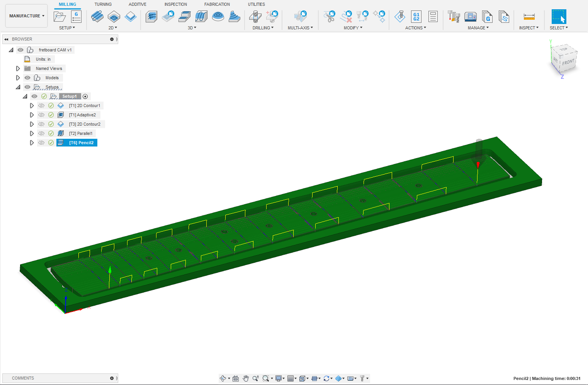Viewport: 588px width, 385px height.
Task: Open the MODIFY dropdown menu
Action: (x=353, y=28)
